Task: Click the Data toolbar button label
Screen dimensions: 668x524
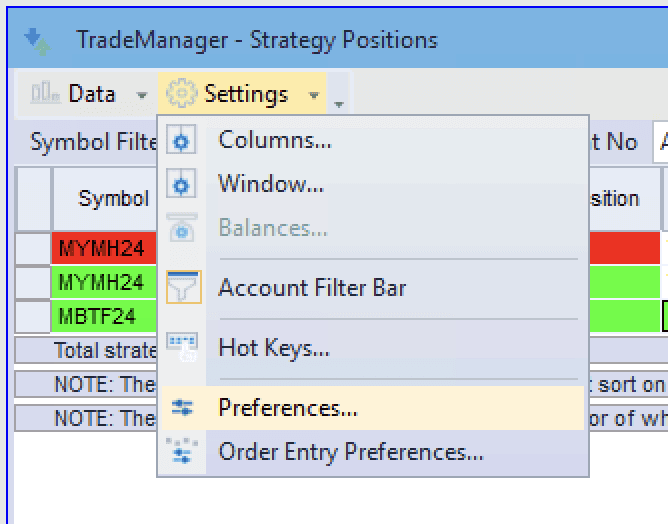Action: point(92,94)
